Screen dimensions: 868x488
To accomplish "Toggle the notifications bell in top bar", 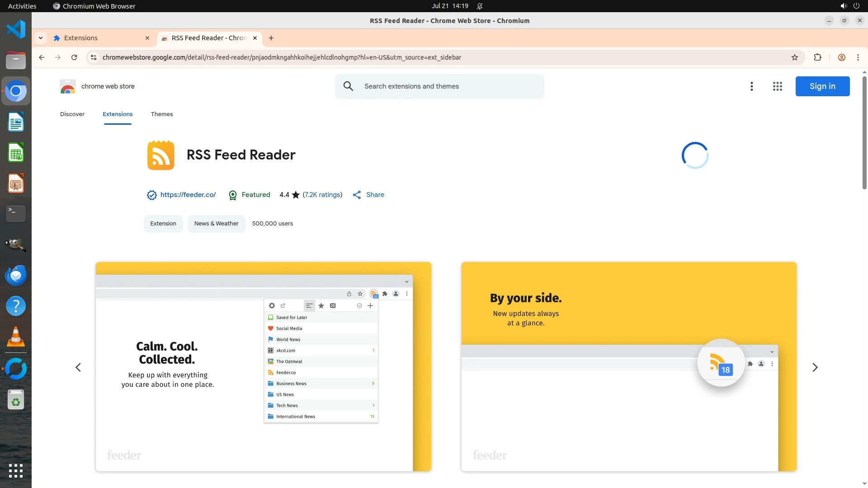I will (x=480, y=6).
